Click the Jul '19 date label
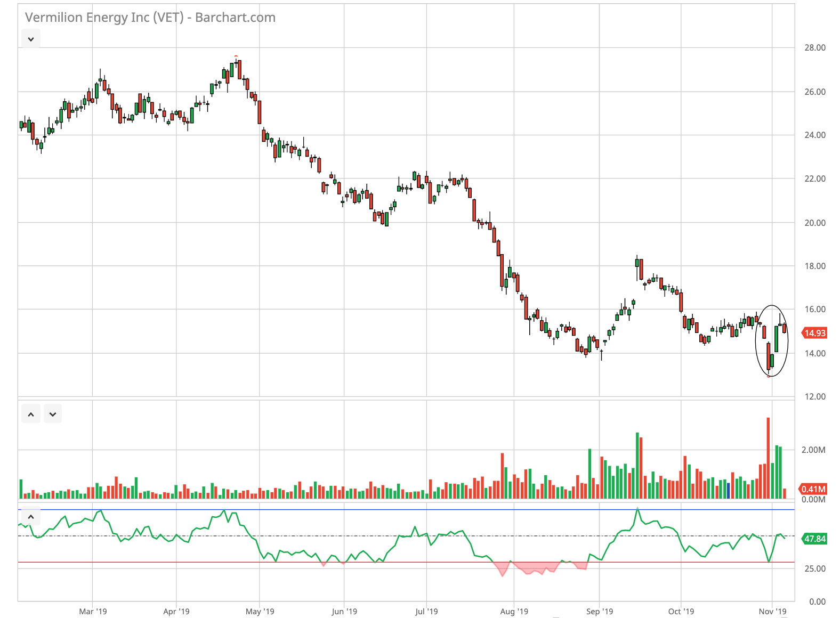The height and width of the screenshot is (618, 840). pyautogui.click(x=426, y=612)
